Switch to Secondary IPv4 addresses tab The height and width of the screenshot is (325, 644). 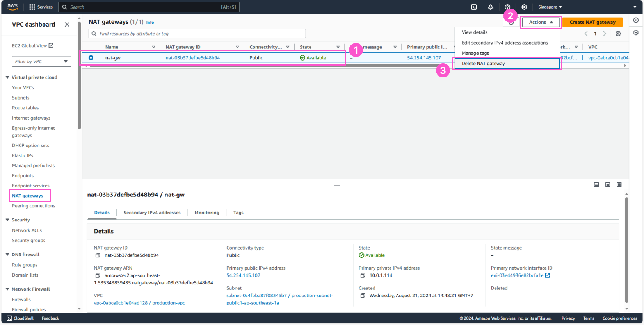152,212
